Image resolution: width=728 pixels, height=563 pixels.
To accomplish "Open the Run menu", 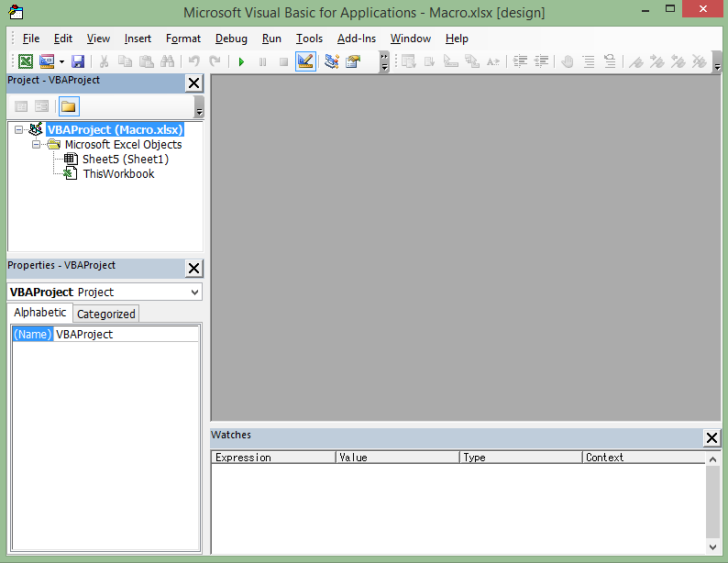I will (x=271, y=39).
